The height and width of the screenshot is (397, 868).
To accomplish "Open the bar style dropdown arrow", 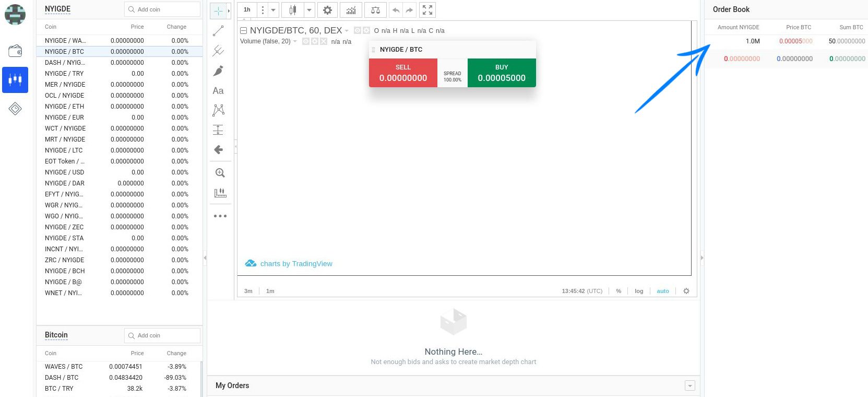I will (x=309, y=10).
